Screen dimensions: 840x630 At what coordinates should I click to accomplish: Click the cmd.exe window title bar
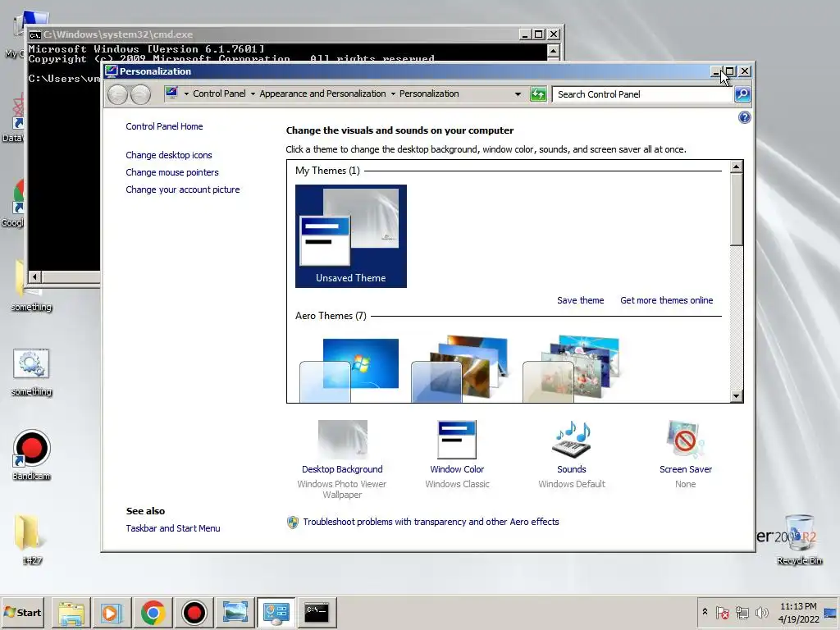tap(273, 34)
